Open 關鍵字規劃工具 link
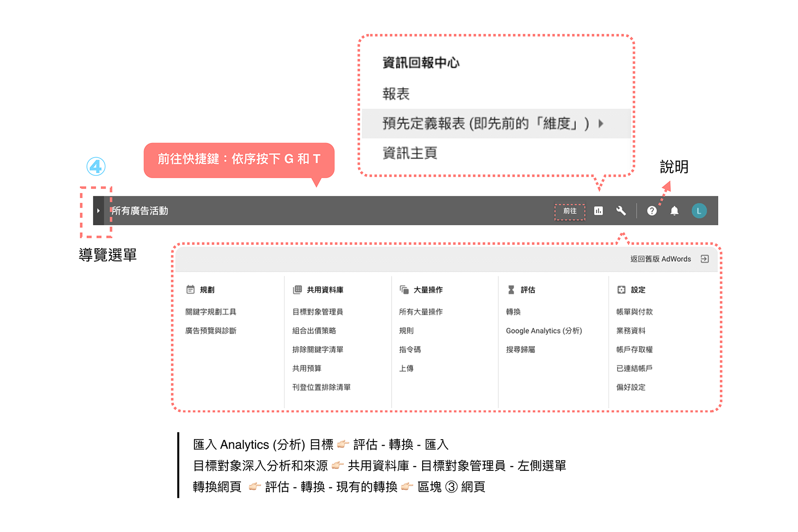Viewport: 798px width, 532px height. click(211, 312)
